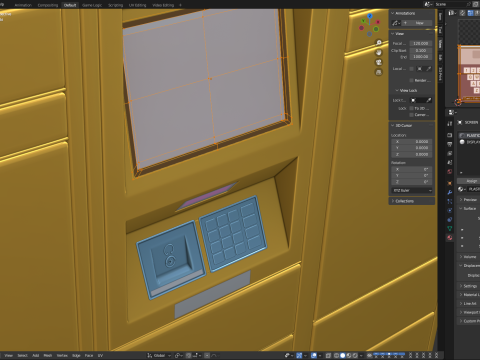Open the Output properties tab icon
This screenshot has height=360, width=480.
450,144
